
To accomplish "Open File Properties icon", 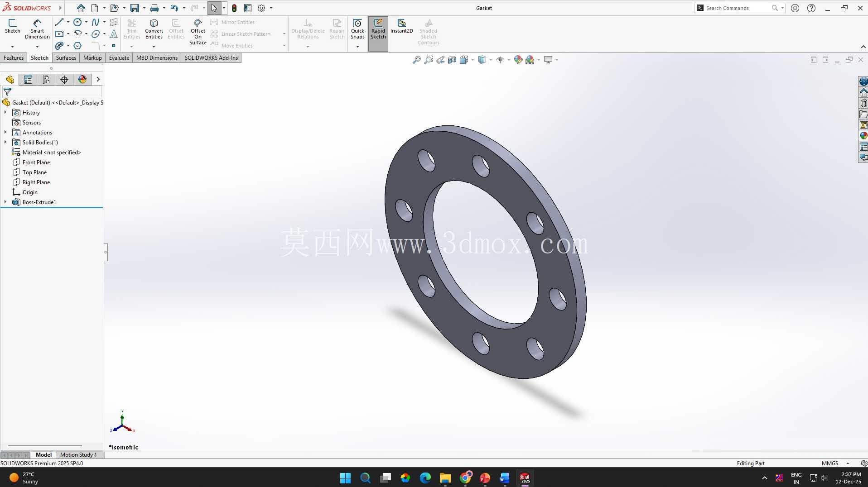I will pyautogui.click(x=248, y=8).
